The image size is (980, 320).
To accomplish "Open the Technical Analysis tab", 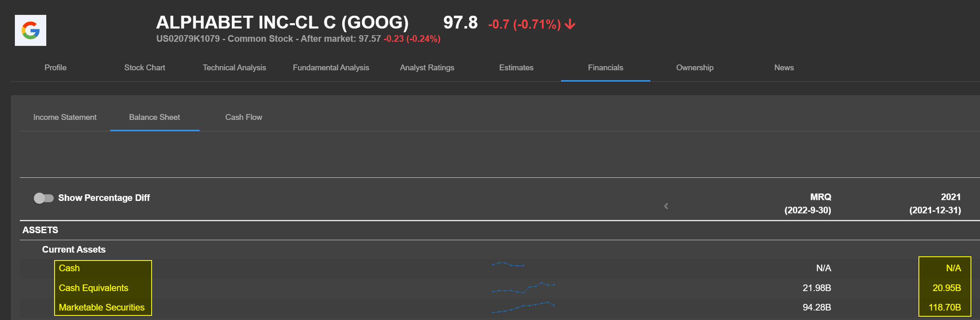I will (x=234, y=67).
